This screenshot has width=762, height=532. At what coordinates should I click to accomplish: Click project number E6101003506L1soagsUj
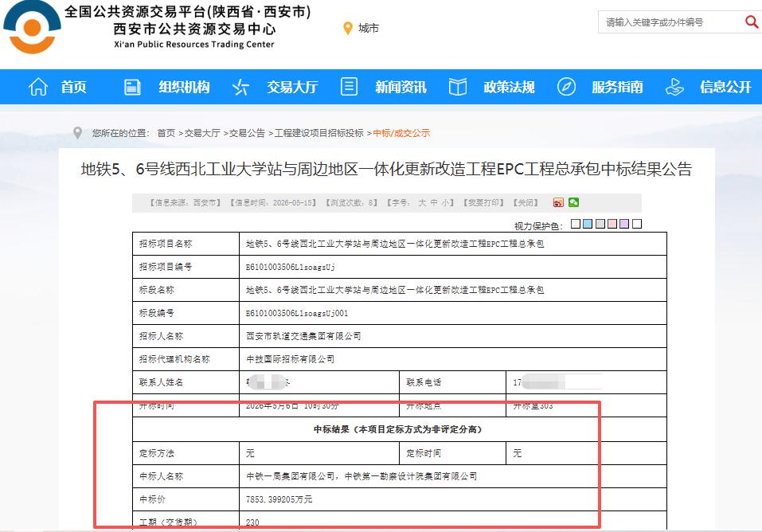291,267
